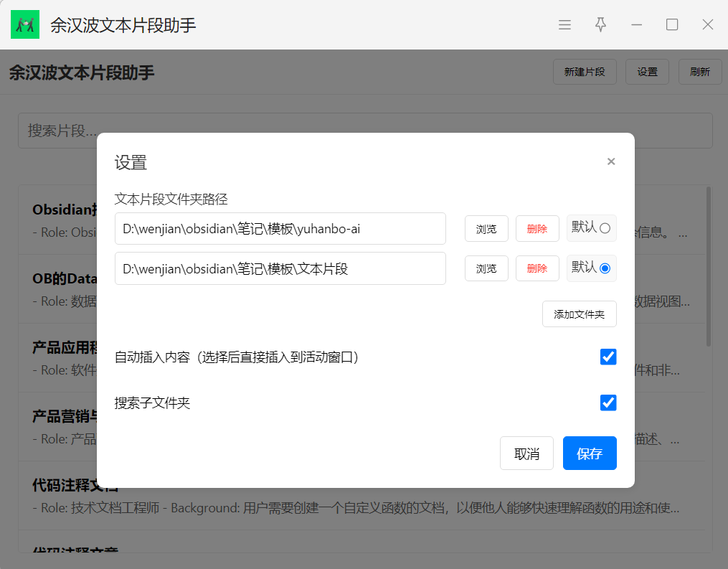Image resolution: width=728 pixels, height=569 pixels.
Task: Click the 新建片段 button
Action: (x=585, y=72)
